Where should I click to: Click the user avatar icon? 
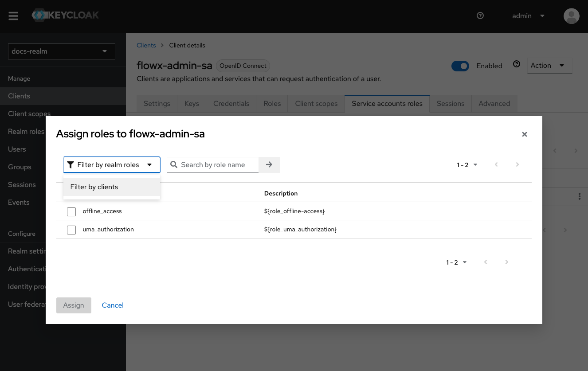click(571, 16)
